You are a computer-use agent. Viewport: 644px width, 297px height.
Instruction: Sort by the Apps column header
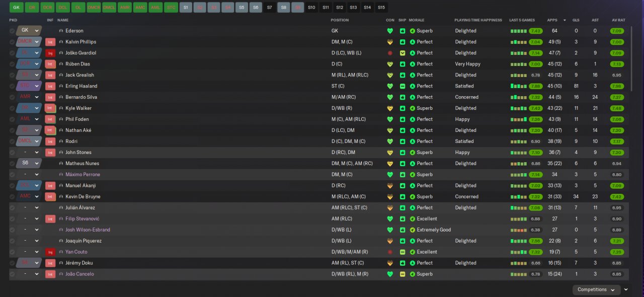(552, 20)
